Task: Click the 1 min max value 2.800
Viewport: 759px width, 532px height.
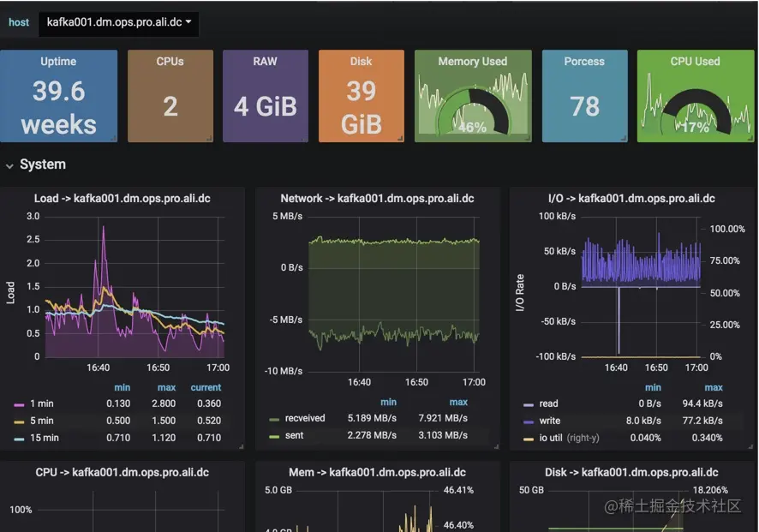Action: click(x=164, y=403)
